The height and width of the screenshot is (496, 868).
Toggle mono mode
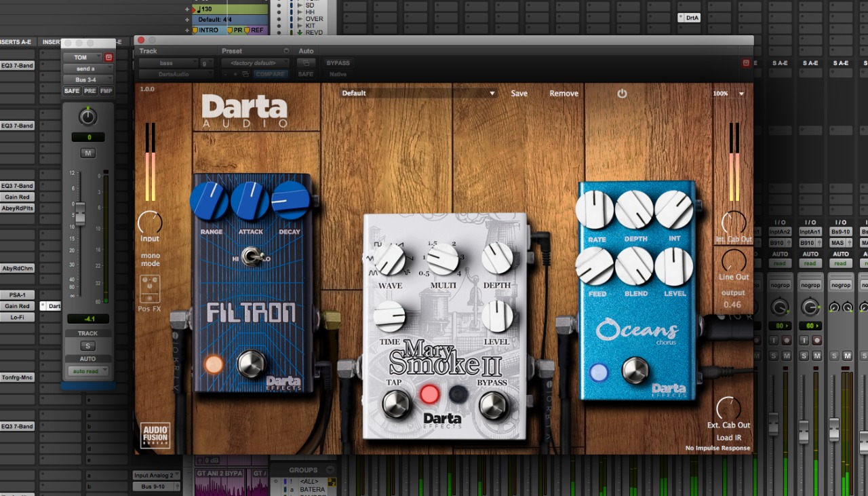coord(150,259)
